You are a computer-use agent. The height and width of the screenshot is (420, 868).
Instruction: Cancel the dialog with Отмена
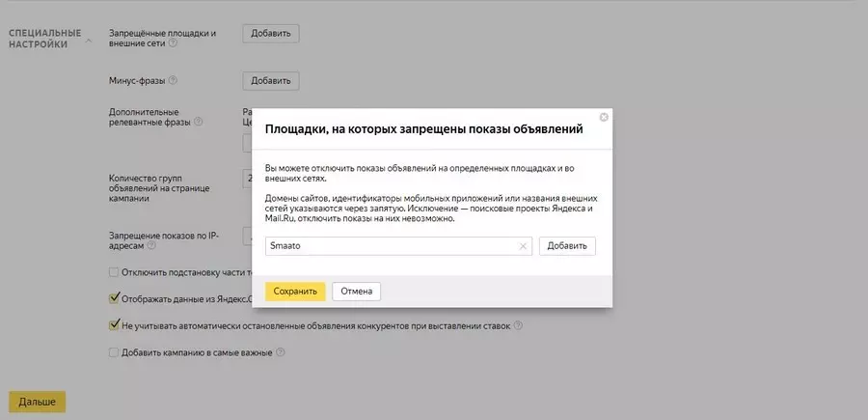pyautogui.click(x=357, y=292)
